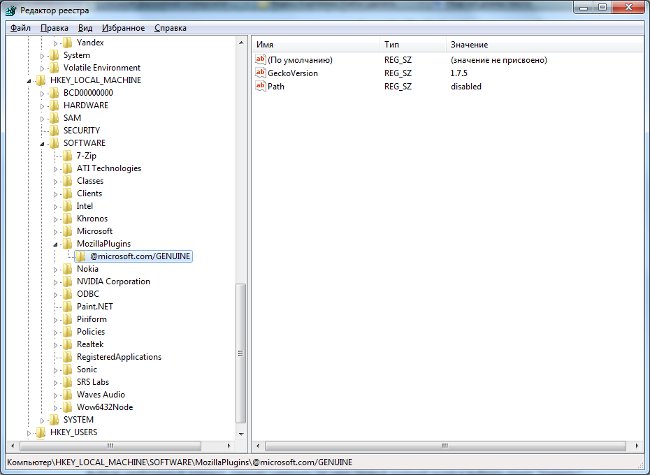This screenshot has height=475, width=650.
Task: Collapse the SOFTWARE tree node
Action: pos(42,144)
